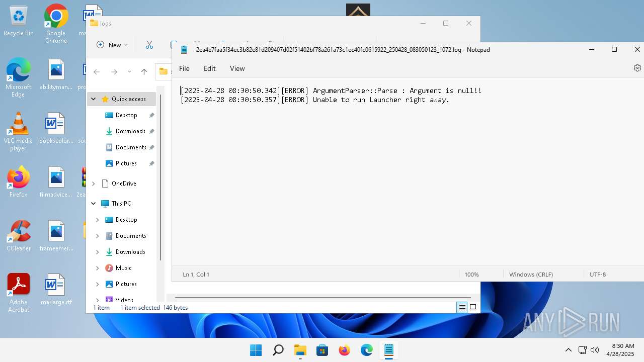
Task: Select bookscolor Word document on desktop
Action: coord(56,128)
